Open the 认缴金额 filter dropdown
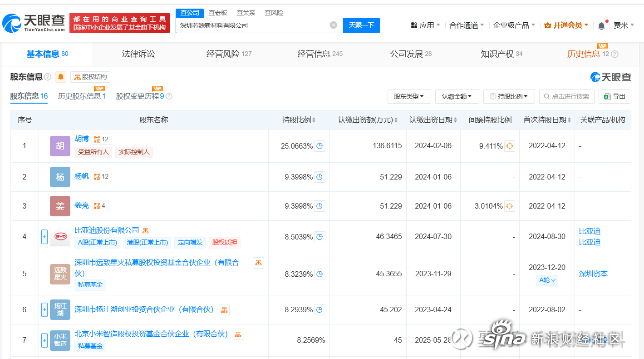The image size is (644, 359). click(457, 96)
